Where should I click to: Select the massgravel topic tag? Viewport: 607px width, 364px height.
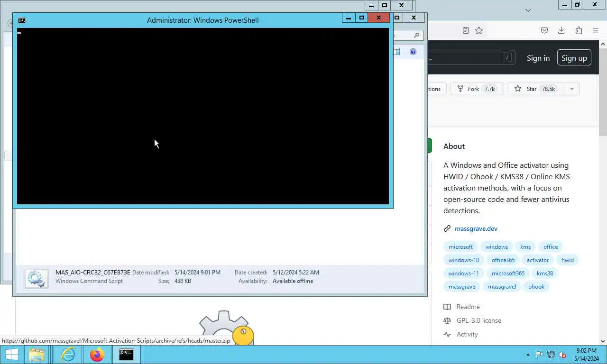(x=502, y=286)
